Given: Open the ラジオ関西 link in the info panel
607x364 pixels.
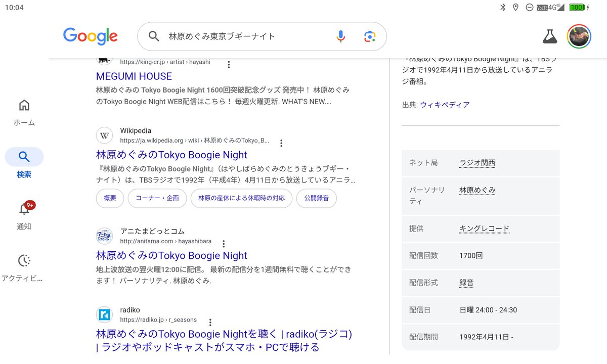Looking at the screenshot, I should click(477, 163).
